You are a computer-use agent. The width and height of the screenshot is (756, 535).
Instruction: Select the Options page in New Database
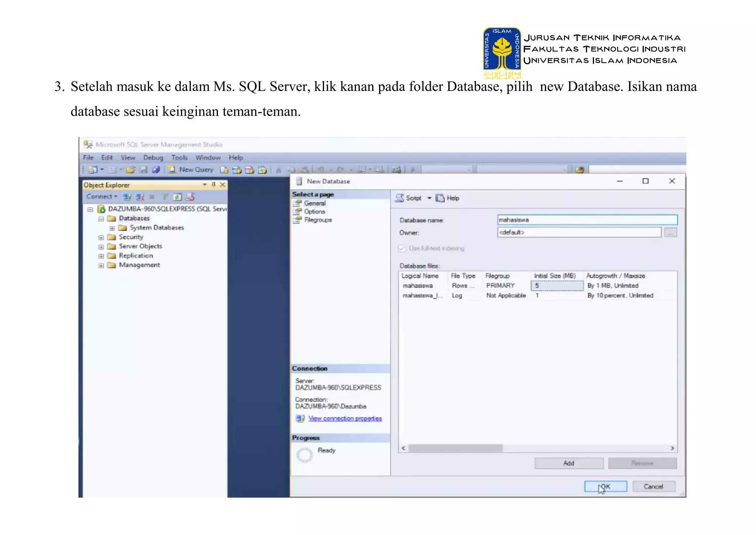(x=315, y=212)
